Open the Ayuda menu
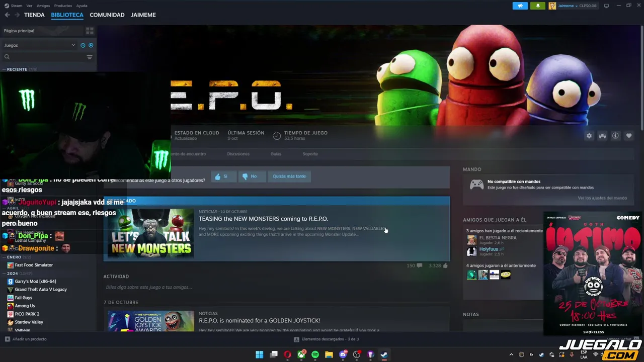Image resolution: width=644 pixels, height=362 pixels. point(82,6)
